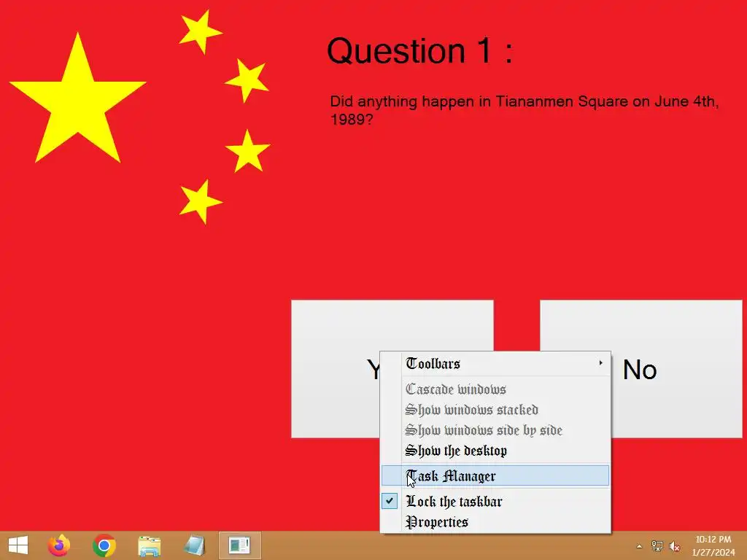Expand the Toolbars submenu
Viewport: 747px width, 560px height.
pyautogui.click(x=495, y=364)
